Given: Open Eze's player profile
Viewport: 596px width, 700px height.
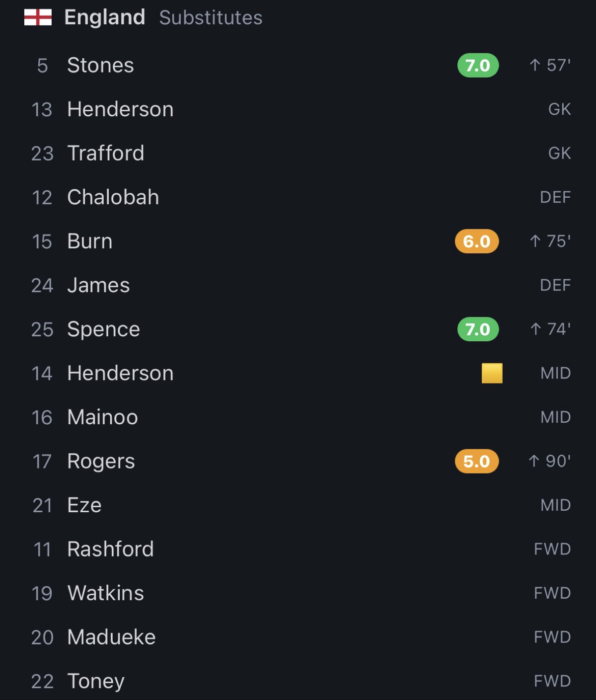Looking at the screenshot, I should coord(298,505).
